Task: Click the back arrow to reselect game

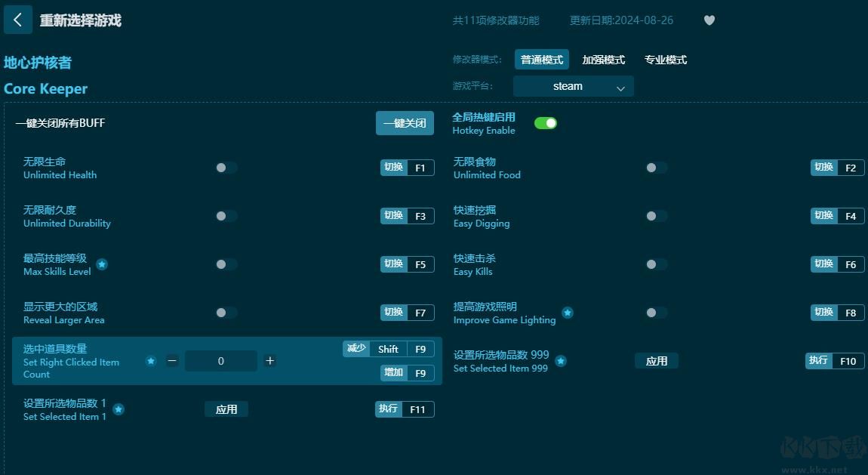Action: 18,20
